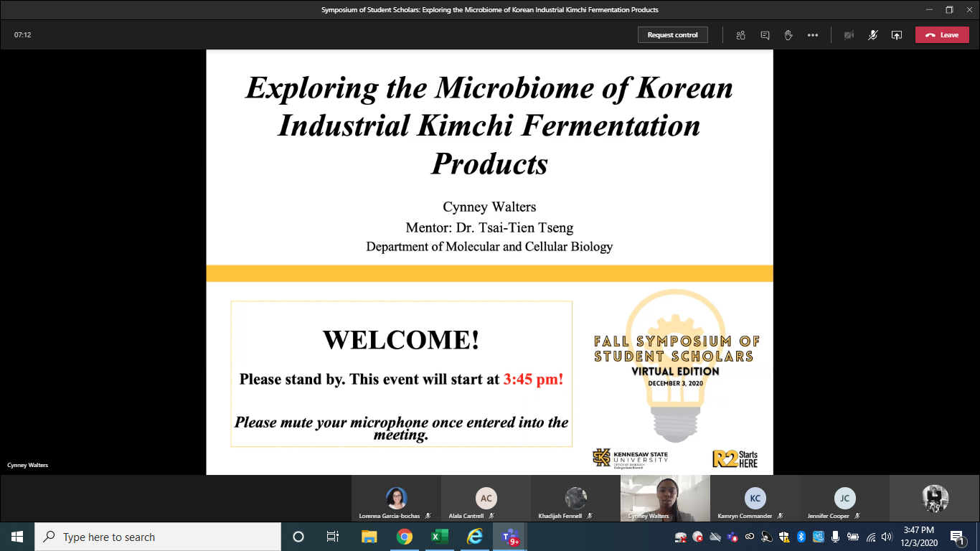Show the meeting participants panel
The image size is (980, 551).
pyautogui.click(x=741, y=35)
